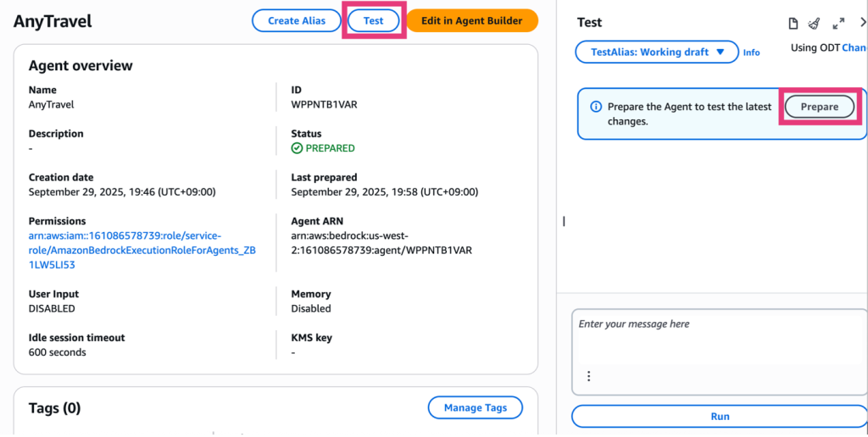Open the TestAlias: Working draft dropdown
The width and height of the screenshot is (868, 437).
[x=658, y=52]
